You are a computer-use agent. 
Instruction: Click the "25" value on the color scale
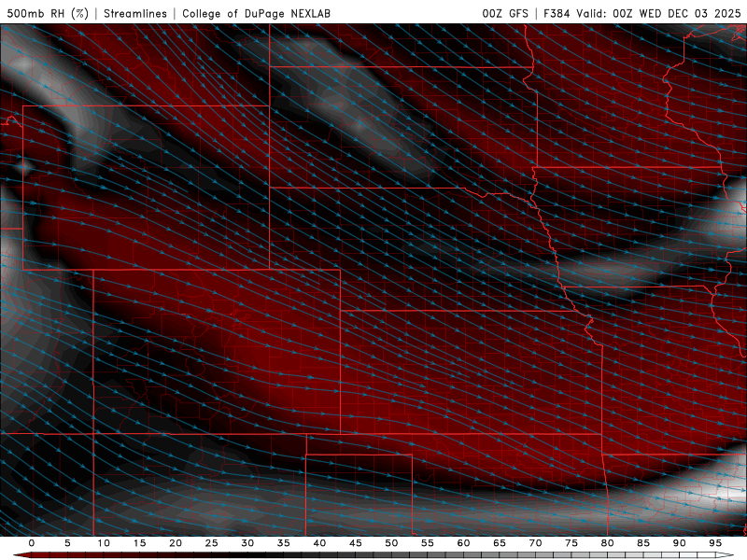click(212, 543)
